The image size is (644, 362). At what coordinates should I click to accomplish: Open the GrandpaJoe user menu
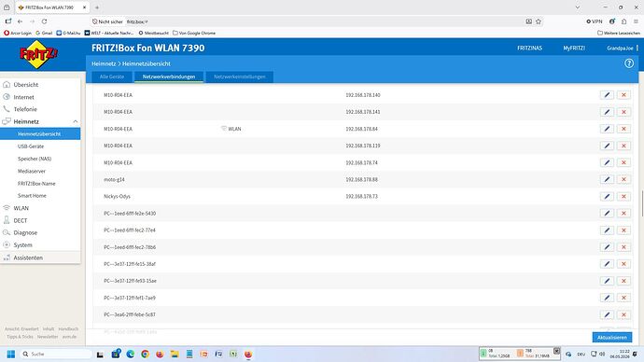tap(623, 48)
